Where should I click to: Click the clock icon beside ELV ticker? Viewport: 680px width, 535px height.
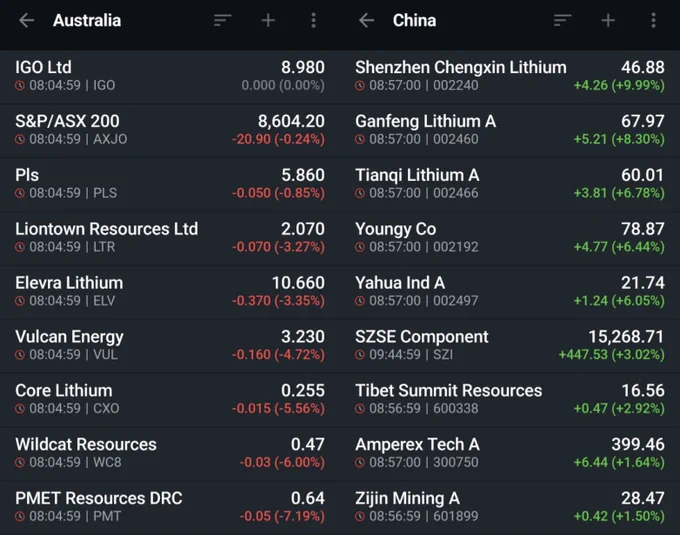20,301
